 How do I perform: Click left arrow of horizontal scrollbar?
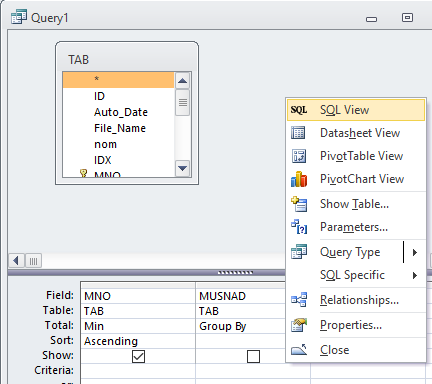point(16,260)
